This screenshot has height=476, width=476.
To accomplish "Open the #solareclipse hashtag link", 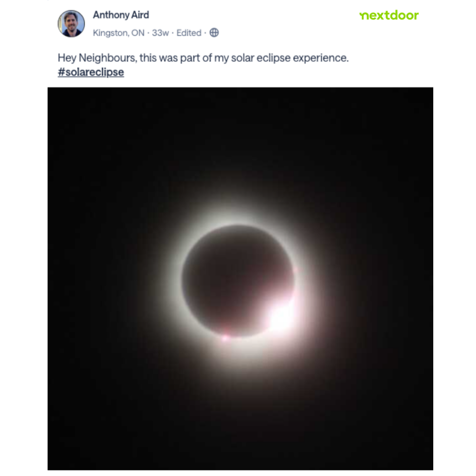I will (91, 72).
